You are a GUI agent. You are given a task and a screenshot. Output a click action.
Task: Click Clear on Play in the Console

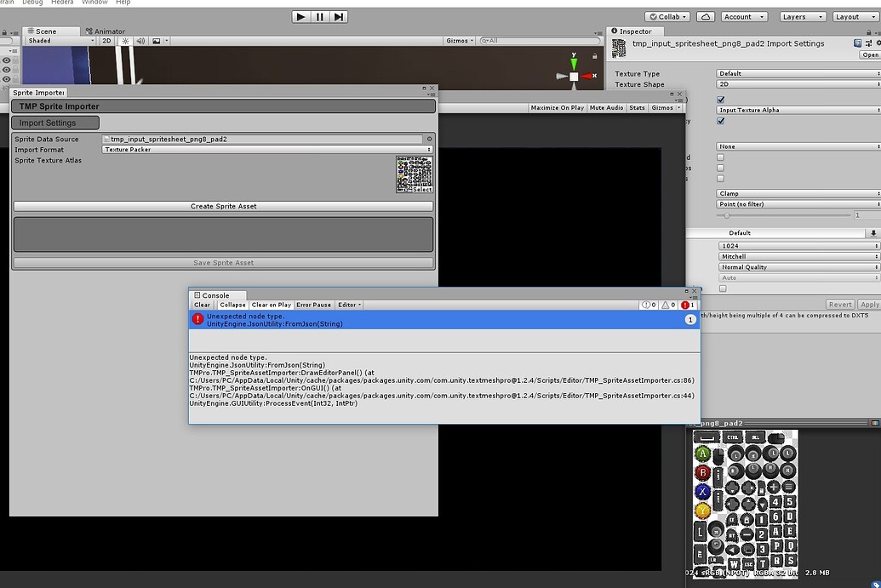272,304
